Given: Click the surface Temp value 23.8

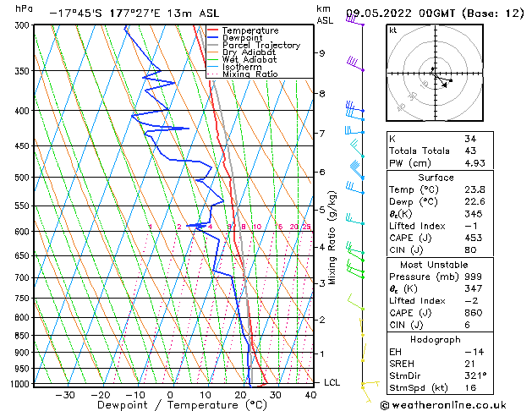Looking at the screenshot, I should [x=474, y=189].
